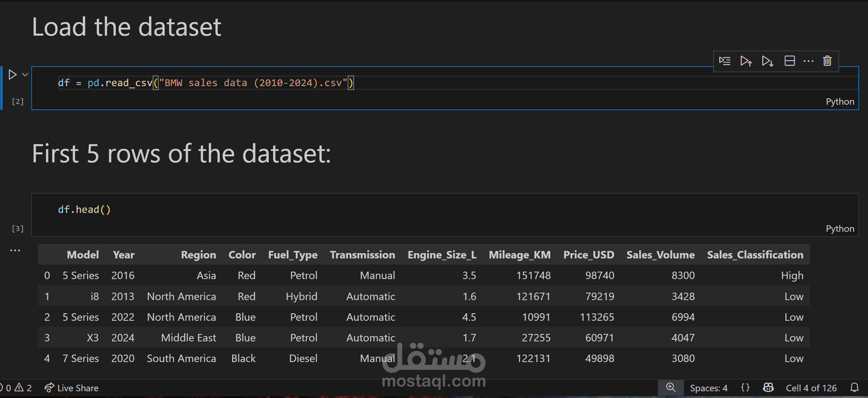Click the errors and warnings indicator
The height and width of the screenshot is (398, 868).
coord(16,388)
